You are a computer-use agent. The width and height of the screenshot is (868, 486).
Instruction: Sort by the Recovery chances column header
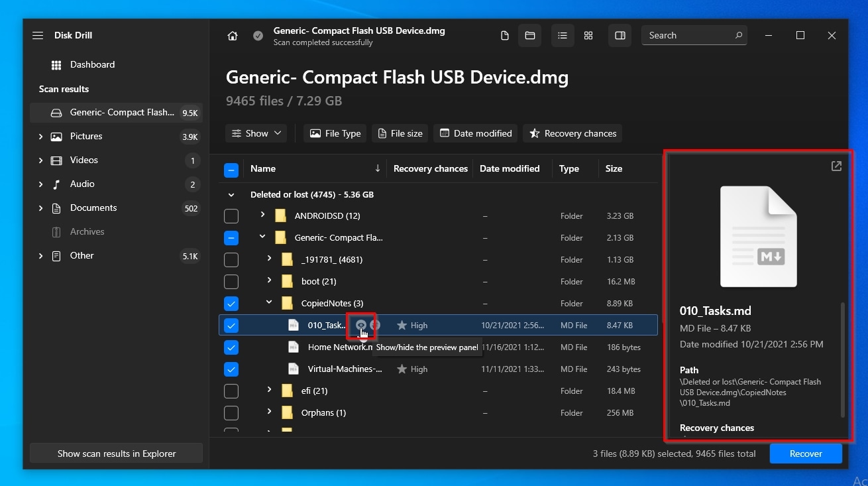pyautogui.click(x=431, y=168)
